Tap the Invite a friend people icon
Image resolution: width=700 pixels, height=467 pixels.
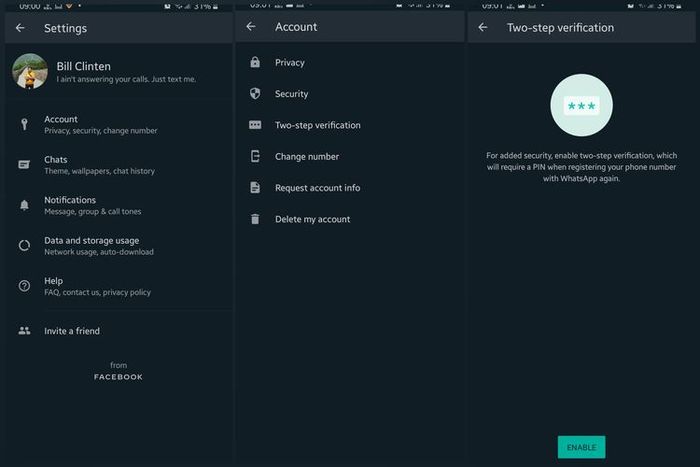pyautogui.click(x=24, y=331)
